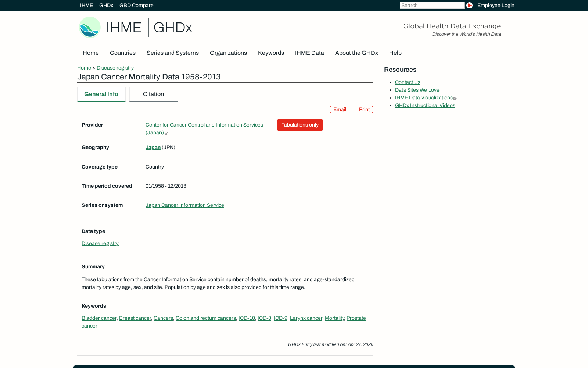The height and width of the screenshot is (368, 588).
Task: Open Employee Login
Action: [496, 6]
